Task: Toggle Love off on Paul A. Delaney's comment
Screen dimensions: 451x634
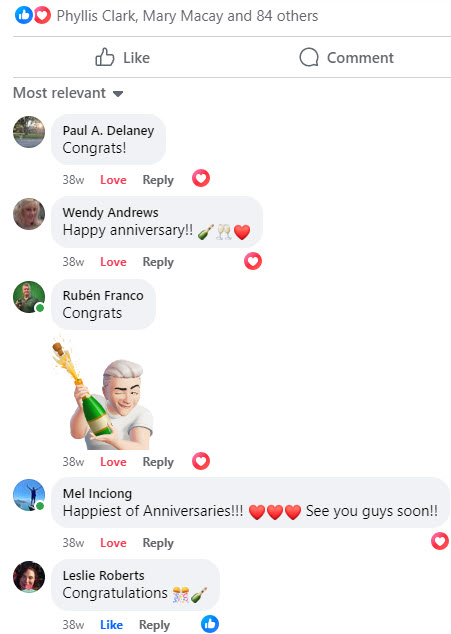Action: tap(113, 180)
